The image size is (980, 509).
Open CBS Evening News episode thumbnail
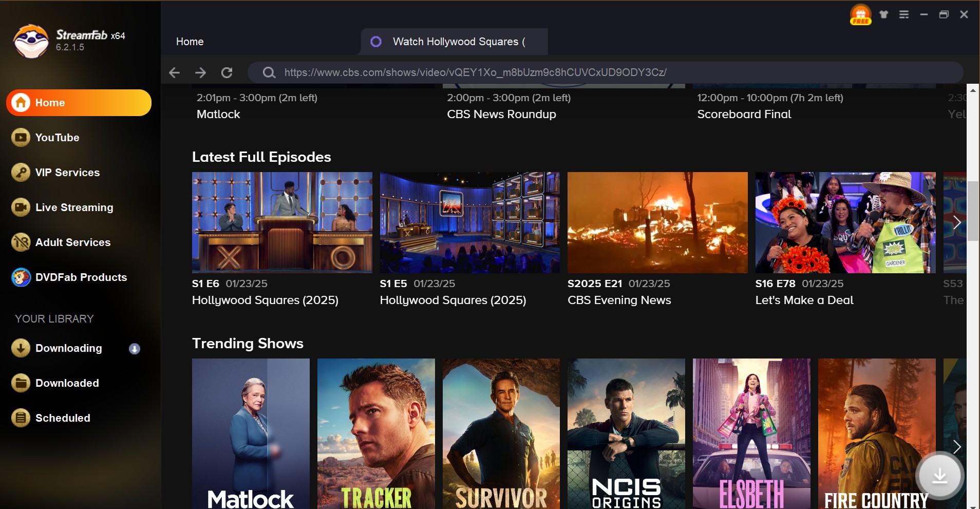click(x=657, y=222)
